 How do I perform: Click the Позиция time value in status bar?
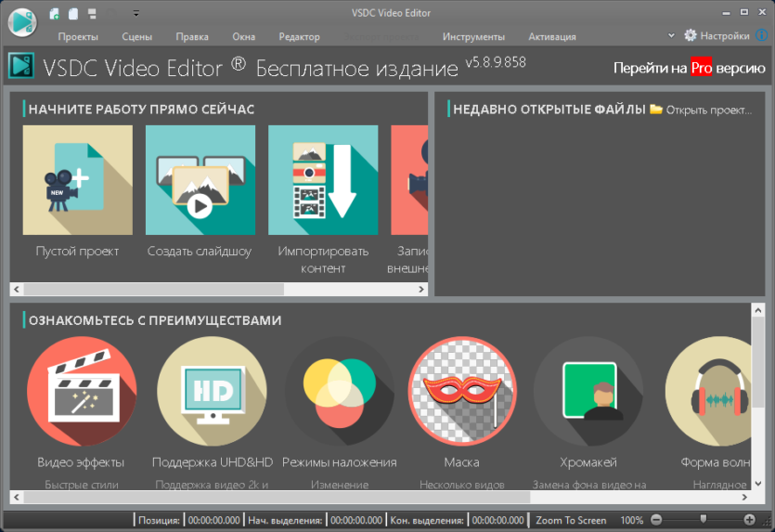point(214,520)
